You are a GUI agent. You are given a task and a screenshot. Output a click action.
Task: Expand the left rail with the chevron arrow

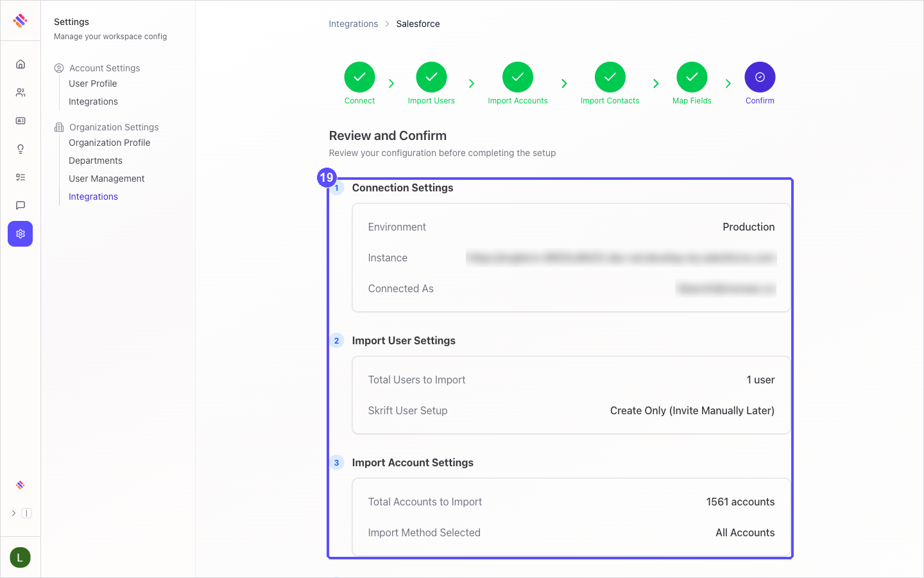[x=13, y=513]
